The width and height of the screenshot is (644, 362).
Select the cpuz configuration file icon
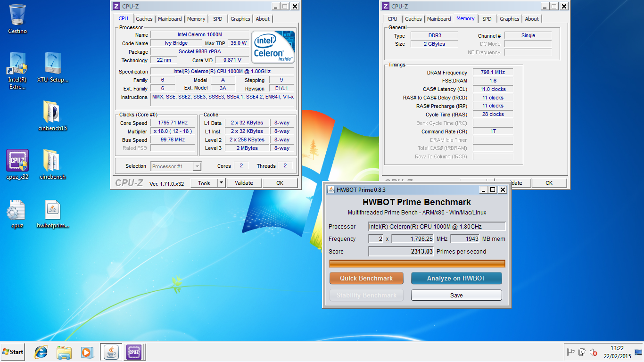tap(17, 214)
